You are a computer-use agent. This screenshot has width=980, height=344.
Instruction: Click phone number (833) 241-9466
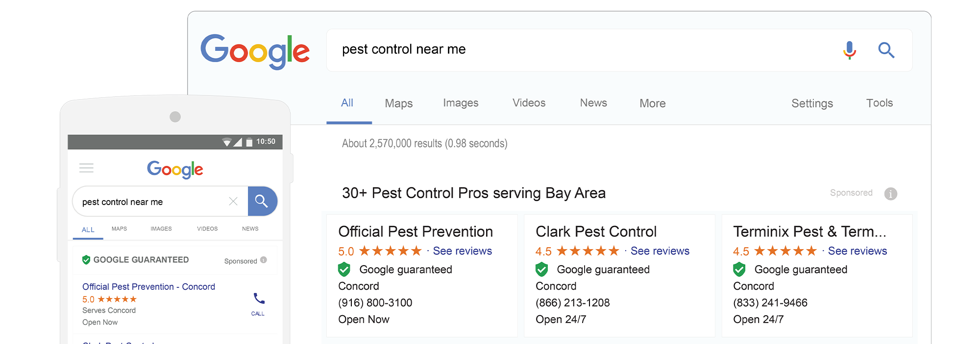[770, 303]
